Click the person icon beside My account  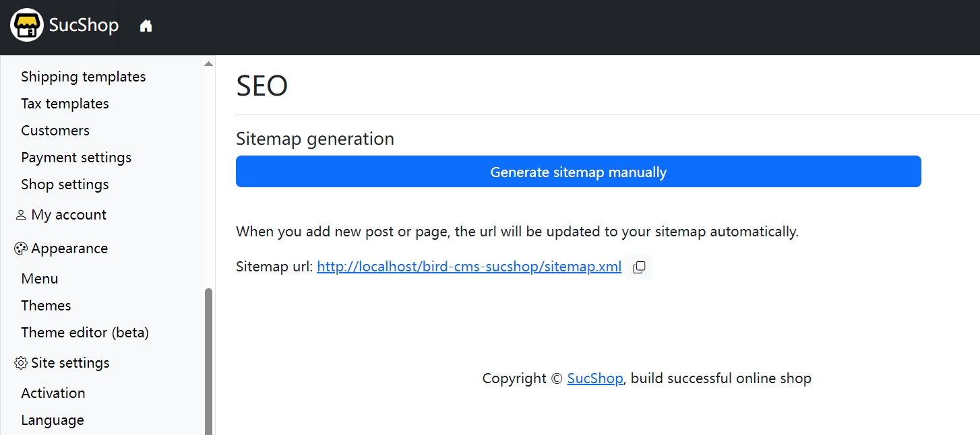(x=20, y=215)
